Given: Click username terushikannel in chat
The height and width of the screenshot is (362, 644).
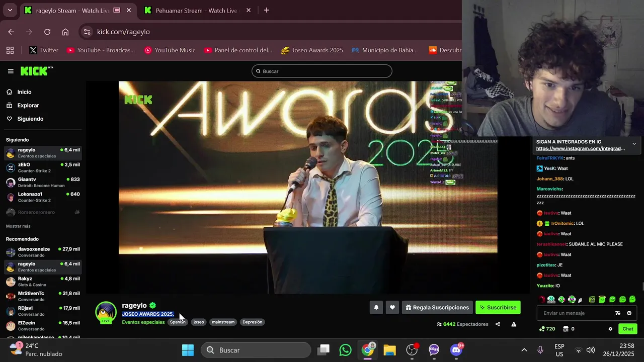Looking at the screenshot, I should [x=551, y=244].
